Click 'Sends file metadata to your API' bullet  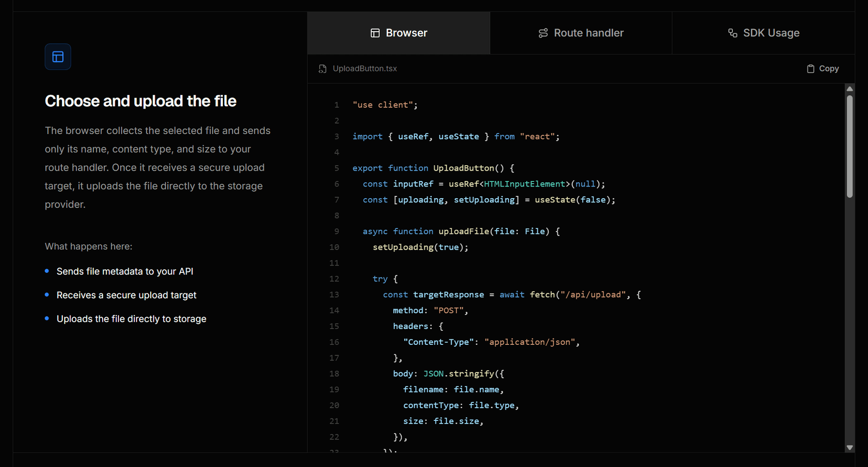(125, 272)
